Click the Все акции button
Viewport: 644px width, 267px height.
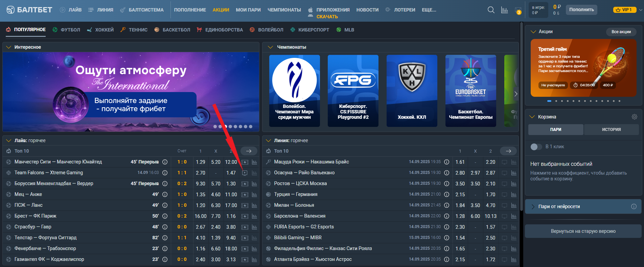coord(621,31)
